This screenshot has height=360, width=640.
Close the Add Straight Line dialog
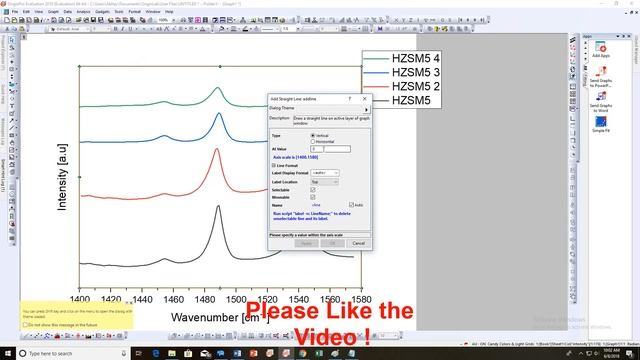(x=364, y=99)
